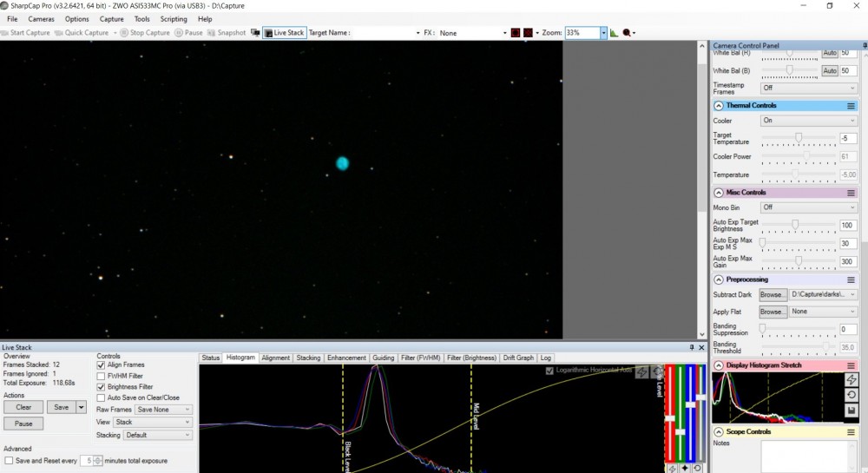868x473 pixels.
Task: Click the Pause button under Actions
Action: coord(23,424)
